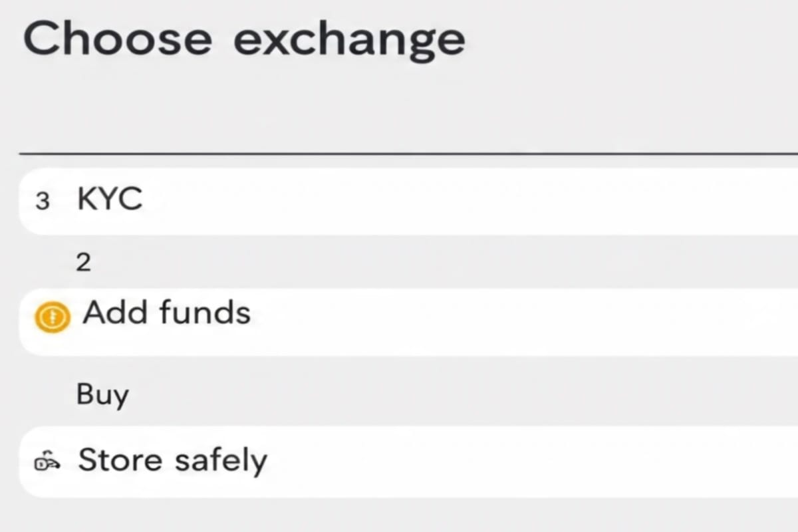Expand the Store safely step card
Screen dimensions: 798x532
408,462
